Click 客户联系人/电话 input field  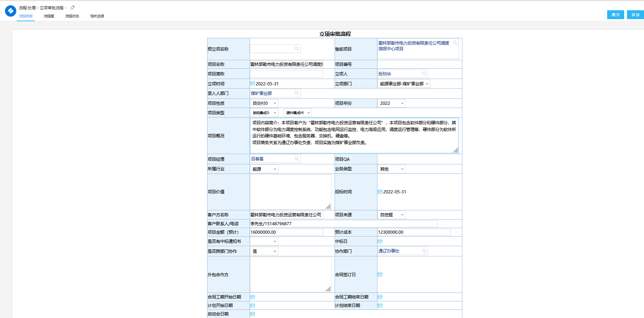[344, 224]
